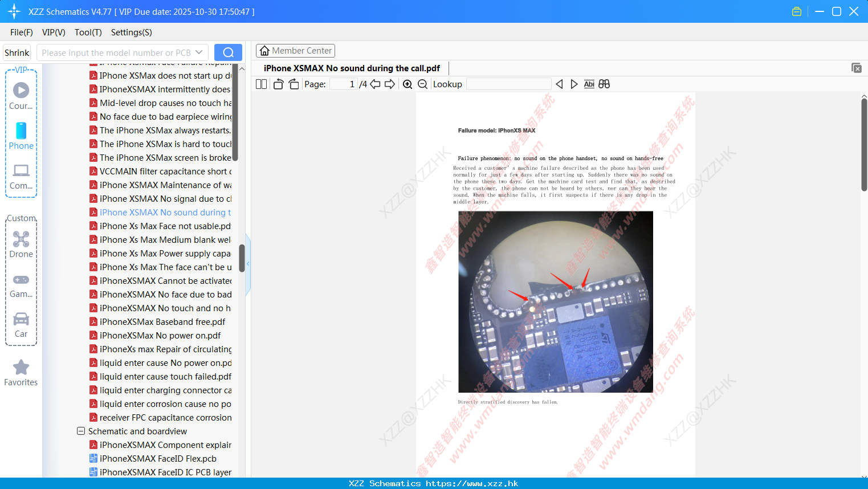Collapse left panel with splitter handle
The height and width of the screenshot is (489, 868).
[x=248, y=264]
